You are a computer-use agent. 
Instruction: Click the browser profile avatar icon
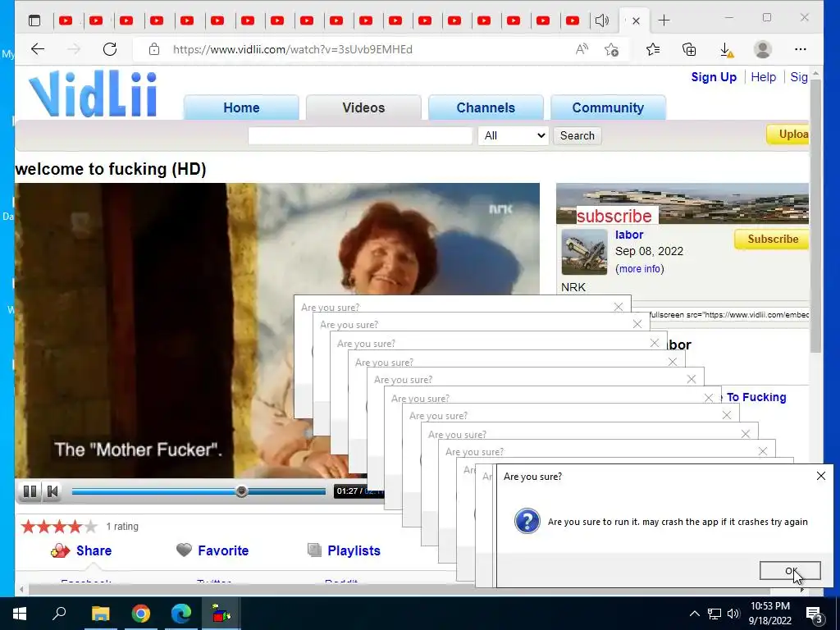pyautogui.click(x=762, y=49)
